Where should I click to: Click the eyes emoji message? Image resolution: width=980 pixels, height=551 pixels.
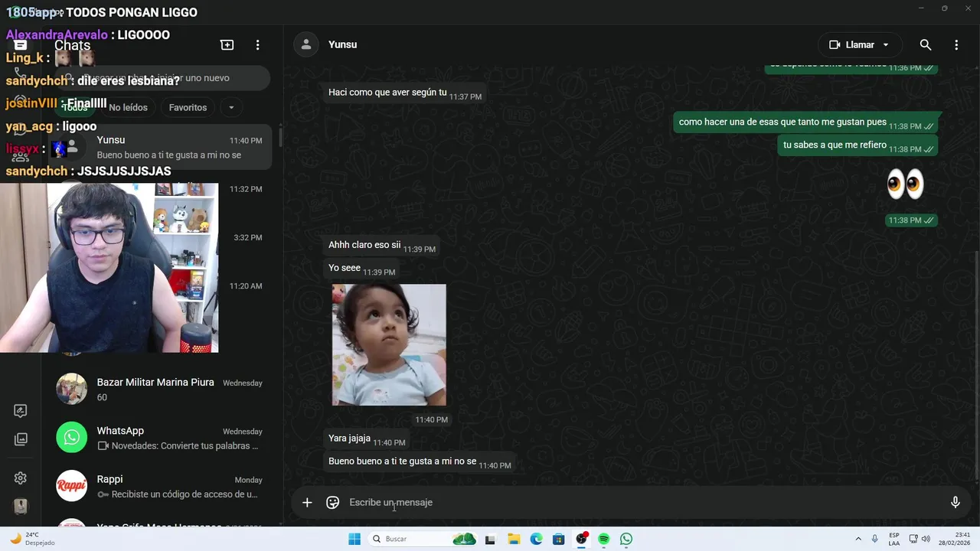pyautogui.click(x=905, y=184)
